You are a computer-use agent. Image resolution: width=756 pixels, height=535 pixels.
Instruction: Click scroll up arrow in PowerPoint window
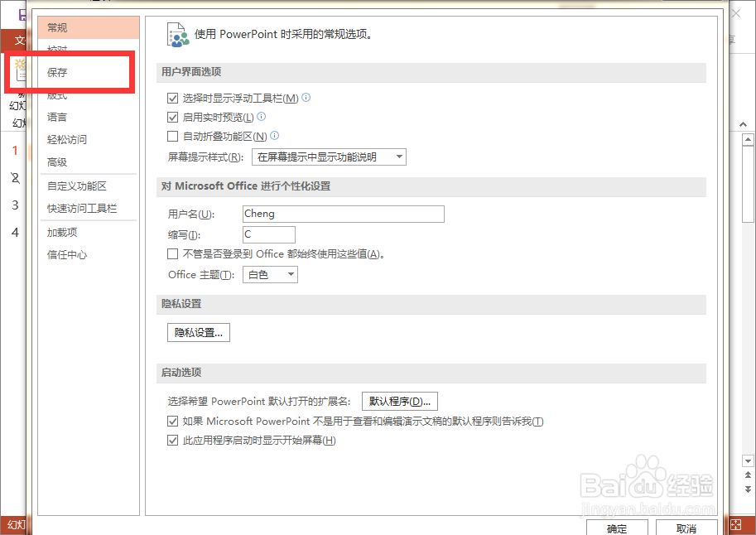(748, 140)
